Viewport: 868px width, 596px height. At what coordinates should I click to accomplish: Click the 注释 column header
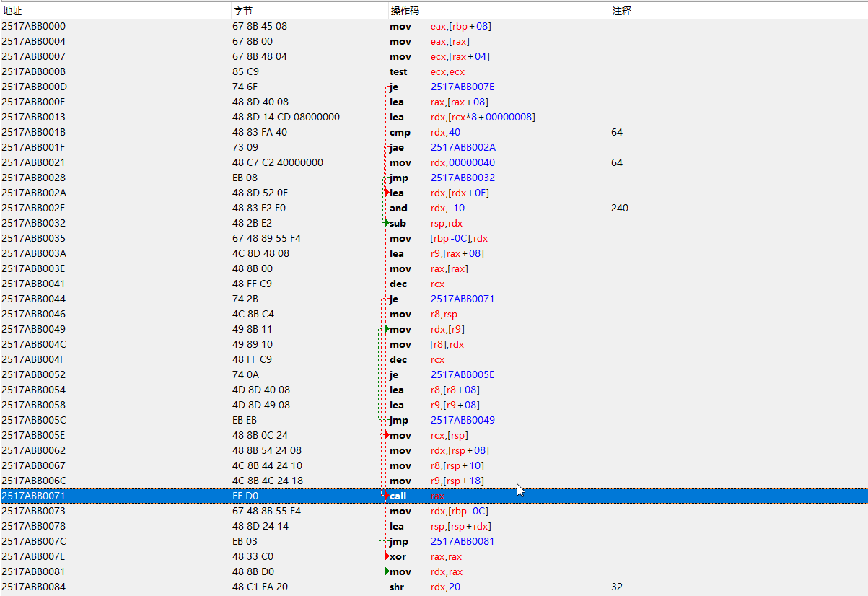pos(702,11)
